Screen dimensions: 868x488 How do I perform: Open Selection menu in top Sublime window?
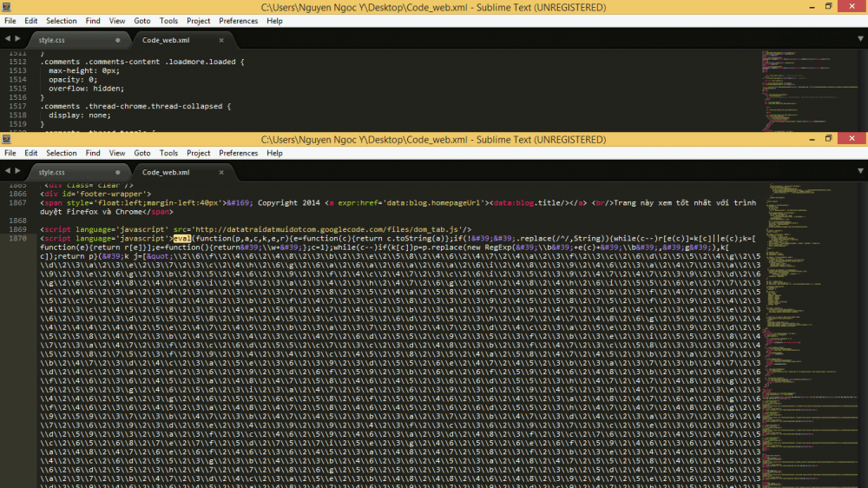point(61,21)
